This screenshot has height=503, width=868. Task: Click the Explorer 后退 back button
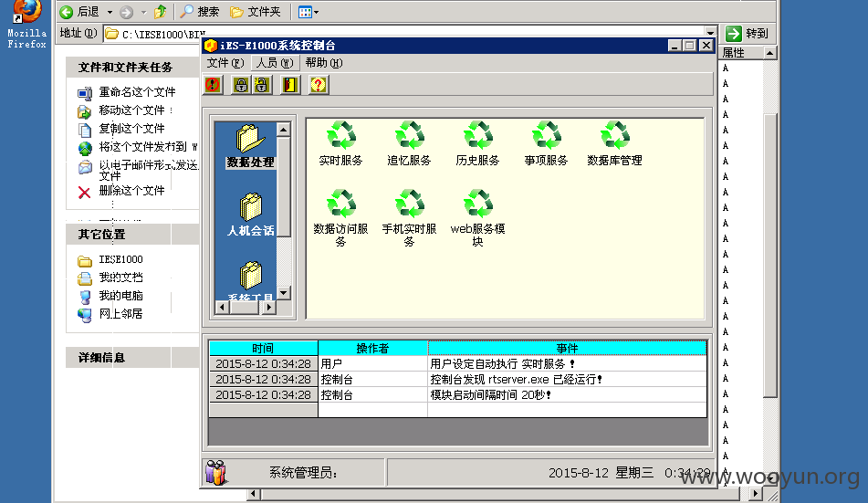pos(79,12)
